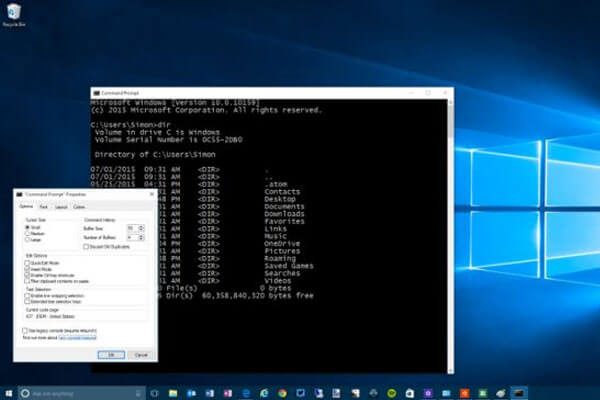Open Task View from the taskbar
600x400 pixels.
pyautogui.click(x=155, y=393)
